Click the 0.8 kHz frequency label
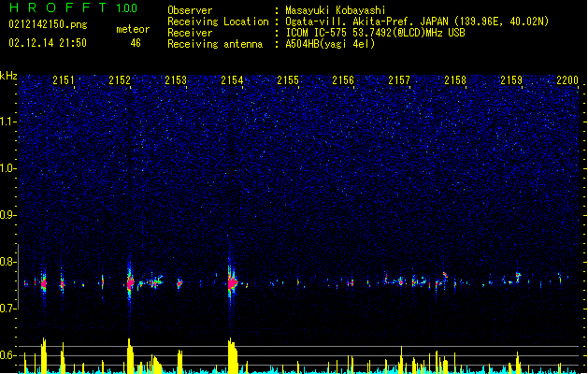The height and width of the screenshot is (374, 588). click(7, 262)
